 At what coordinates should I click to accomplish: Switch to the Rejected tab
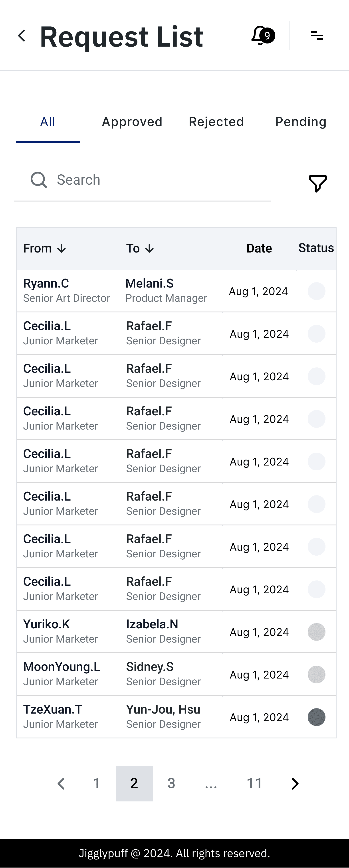coord(216,122)
